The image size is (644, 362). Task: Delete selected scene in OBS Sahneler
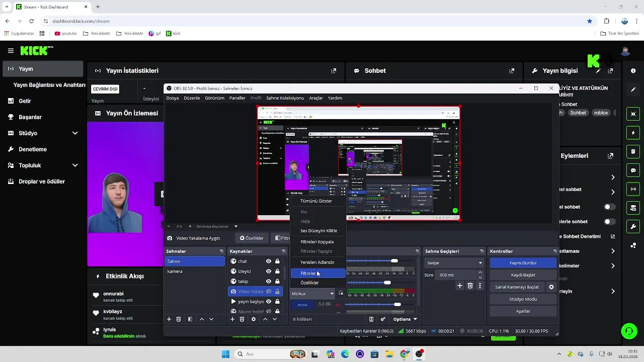pyautogui.click(x=179, y=319)
